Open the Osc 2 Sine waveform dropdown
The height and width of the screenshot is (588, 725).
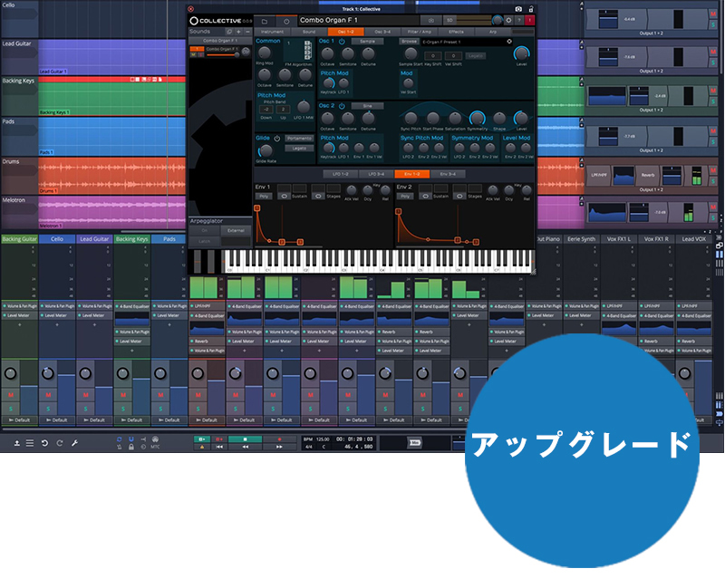click(368, 106)
